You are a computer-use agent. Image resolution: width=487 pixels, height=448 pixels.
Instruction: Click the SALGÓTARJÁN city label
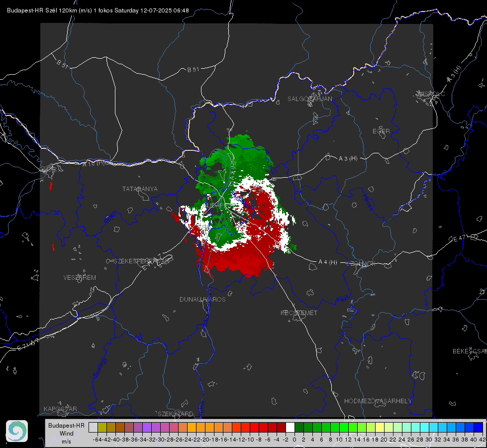click(309, 99)
